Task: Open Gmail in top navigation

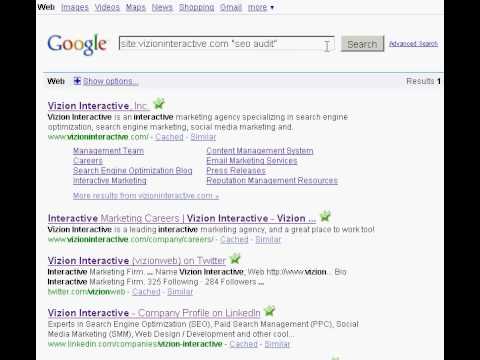Action: [x=231, y=7]
